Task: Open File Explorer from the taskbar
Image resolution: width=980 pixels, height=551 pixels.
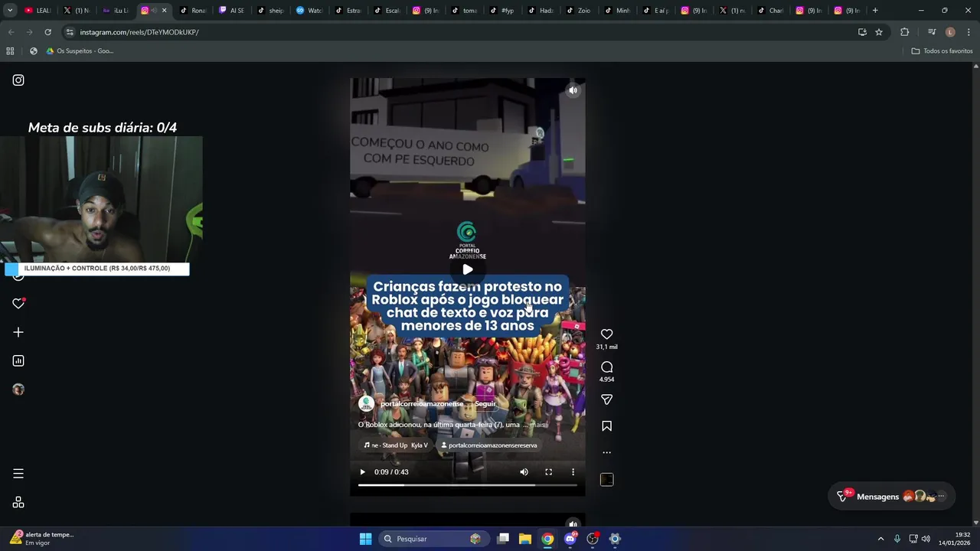Action: 525,539
